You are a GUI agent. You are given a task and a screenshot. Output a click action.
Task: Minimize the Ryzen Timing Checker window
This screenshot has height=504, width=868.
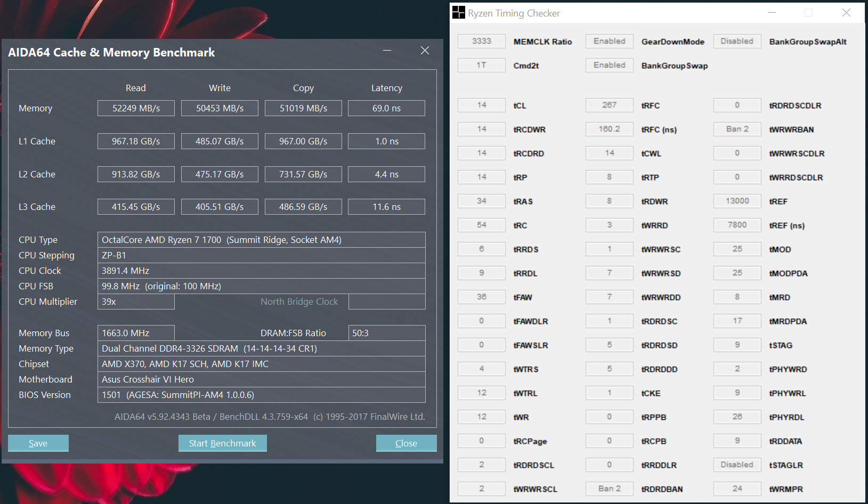coord(772,12)
